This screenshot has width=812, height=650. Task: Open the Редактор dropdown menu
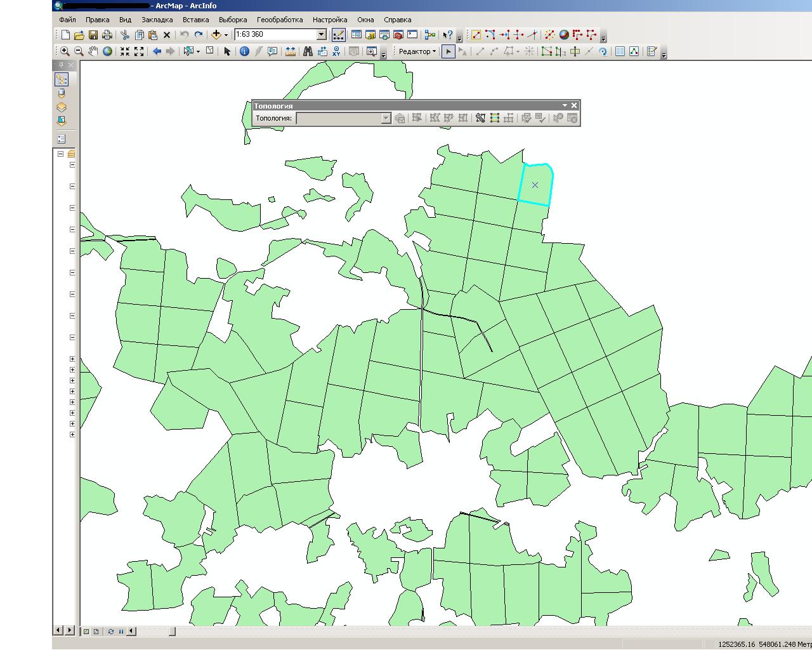click(417, 51)
